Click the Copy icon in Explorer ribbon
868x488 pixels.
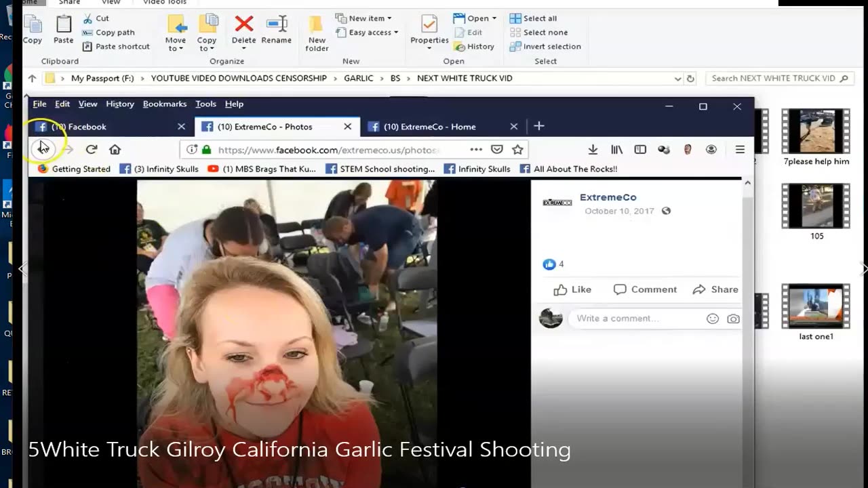33,30
